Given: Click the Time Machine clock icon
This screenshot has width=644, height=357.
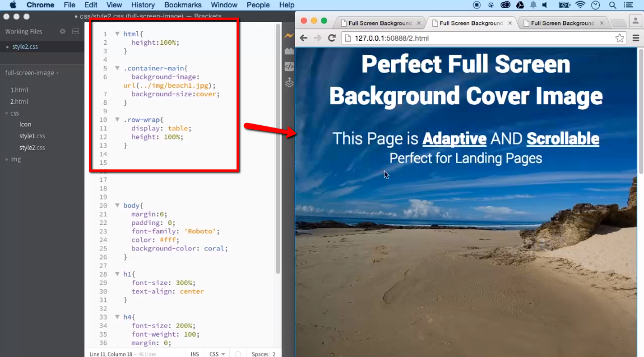Looking at the screenshot, I should [595, 5].
